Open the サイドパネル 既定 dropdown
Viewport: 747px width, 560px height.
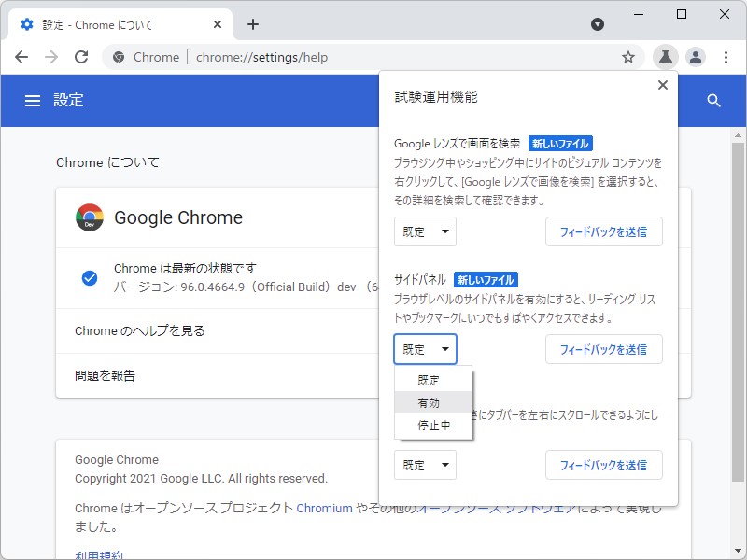pos(425,349)
